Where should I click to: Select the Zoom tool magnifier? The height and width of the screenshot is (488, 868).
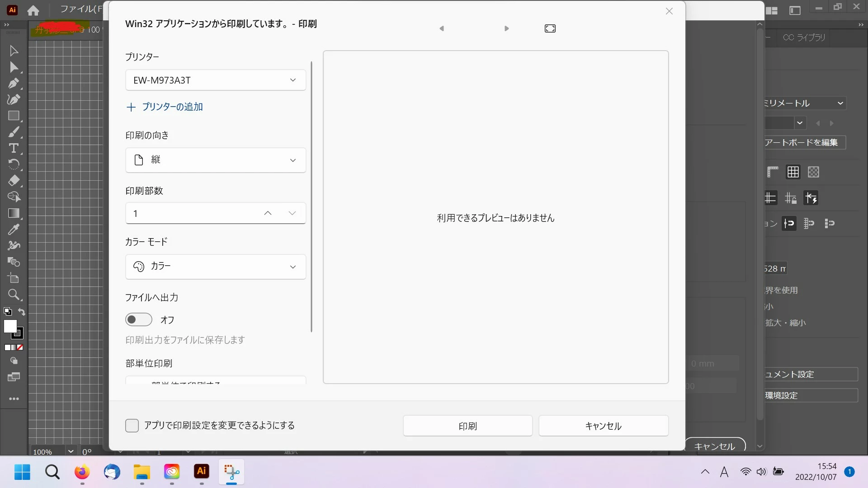pos(14,295)
